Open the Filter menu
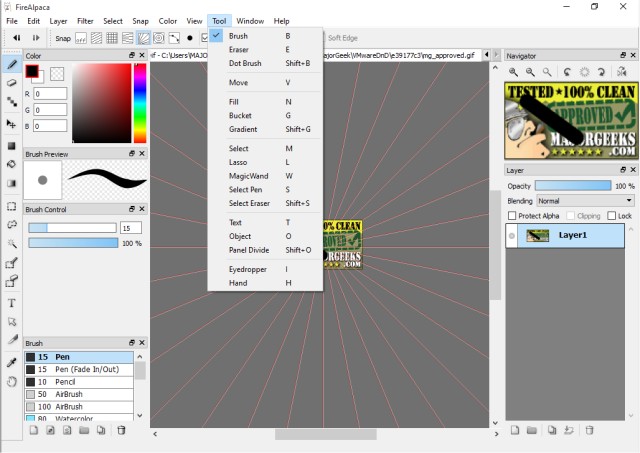 coord(85,21)
